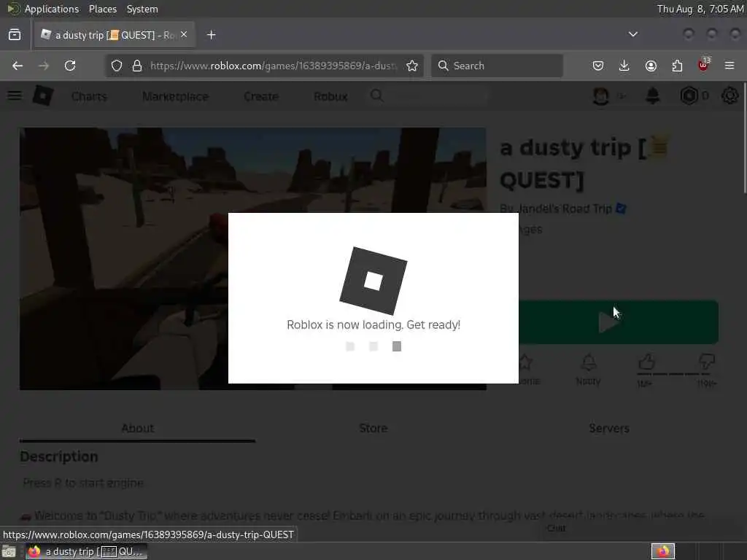This screenshot has height=560, width=747.
Task: Click the Press R to start engine text
Action: tap(83, 483)
